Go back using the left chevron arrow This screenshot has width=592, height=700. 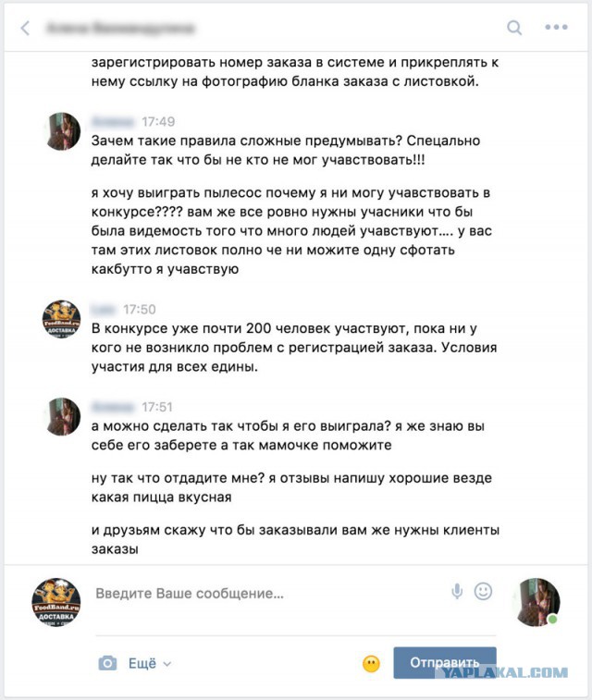26,28
